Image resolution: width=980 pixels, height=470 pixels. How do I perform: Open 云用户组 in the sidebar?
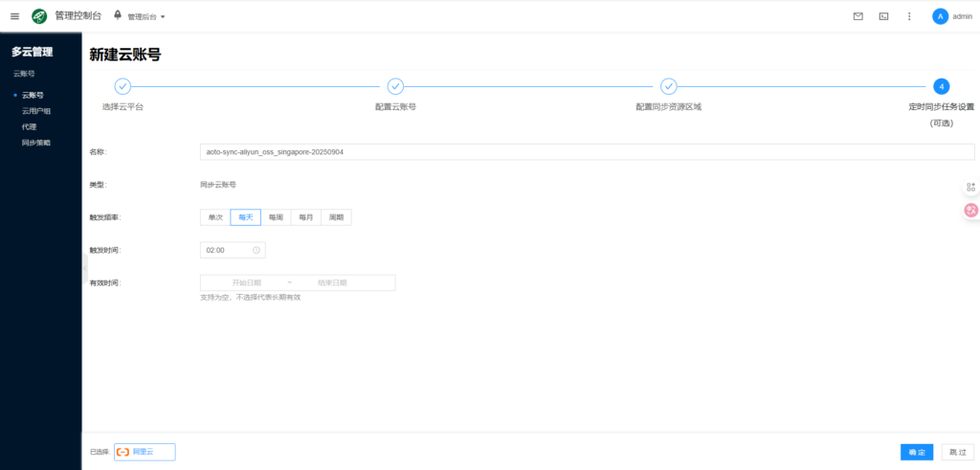[36, 111]
